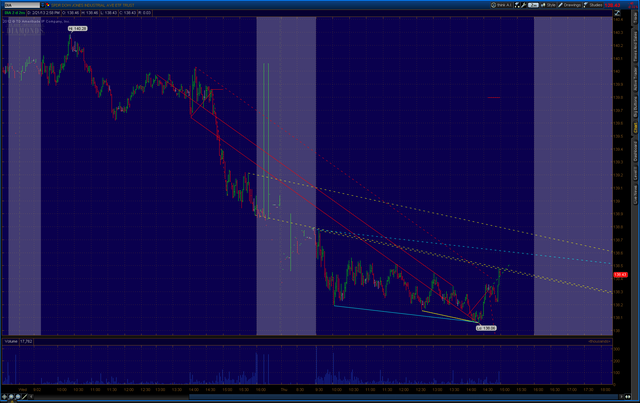Open the Studies menu
The width and height of the screenshot is (640, 403).
(593, 5)
